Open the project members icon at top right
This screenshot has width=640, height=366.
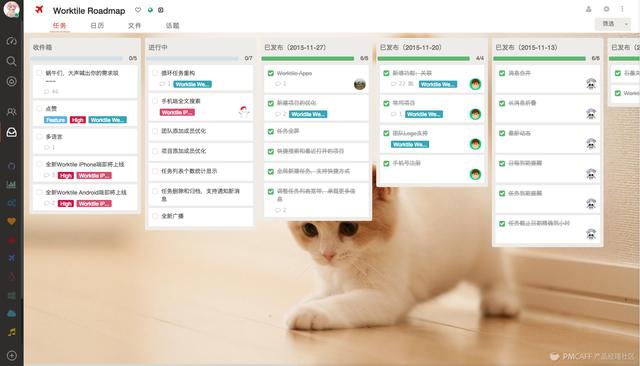[x=588, y=9]
